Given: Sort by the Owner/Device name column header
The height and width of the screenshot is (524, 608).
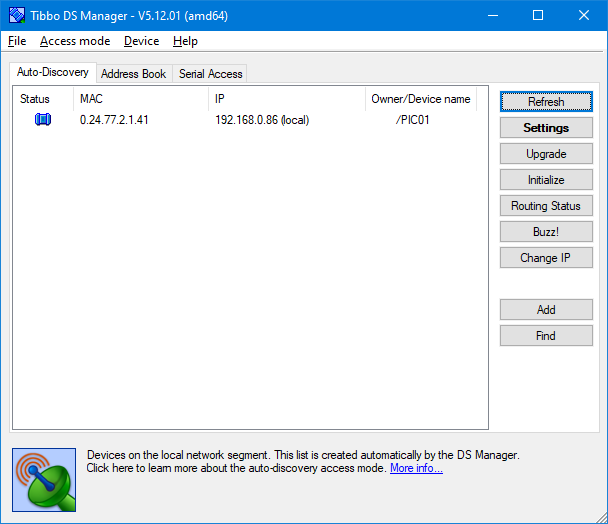Looking at the screenshot, I should click(x=421, y=99).
